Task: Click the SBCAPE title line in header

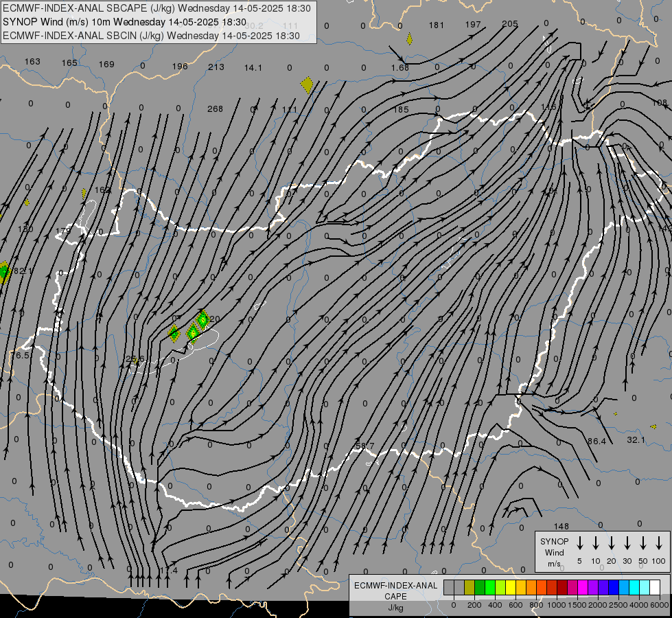Action: [x=157, y=8]
